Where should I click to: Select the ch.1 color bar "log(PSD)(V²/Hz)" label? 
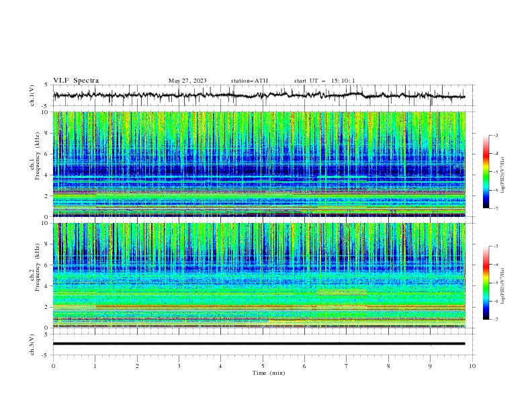tap(503, 175)
